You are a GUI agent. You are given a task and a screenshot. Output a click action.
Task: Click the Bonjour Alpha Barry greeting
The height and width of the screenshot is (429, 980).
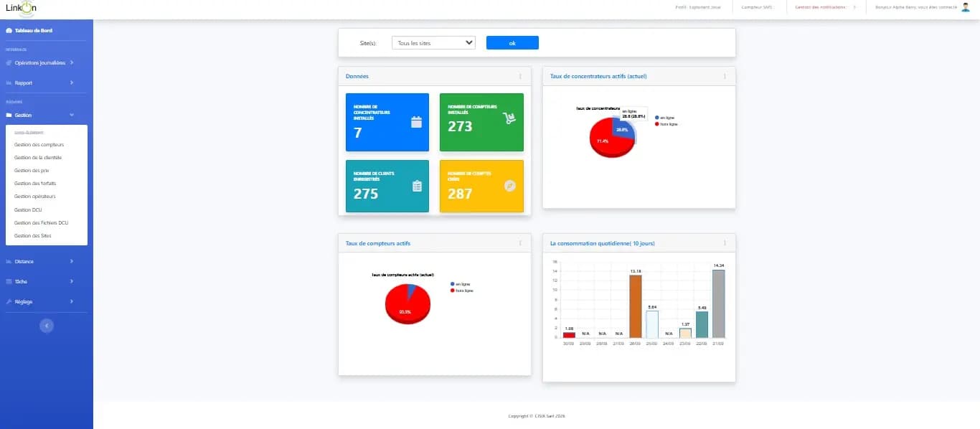click(916, 7)
